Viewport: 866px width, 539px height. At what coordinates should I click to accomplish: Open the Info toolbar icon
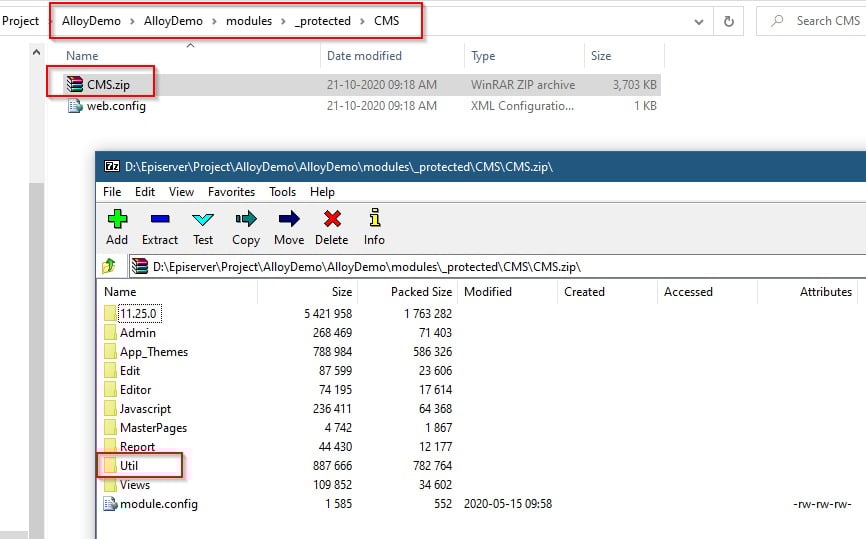[374, 226]
